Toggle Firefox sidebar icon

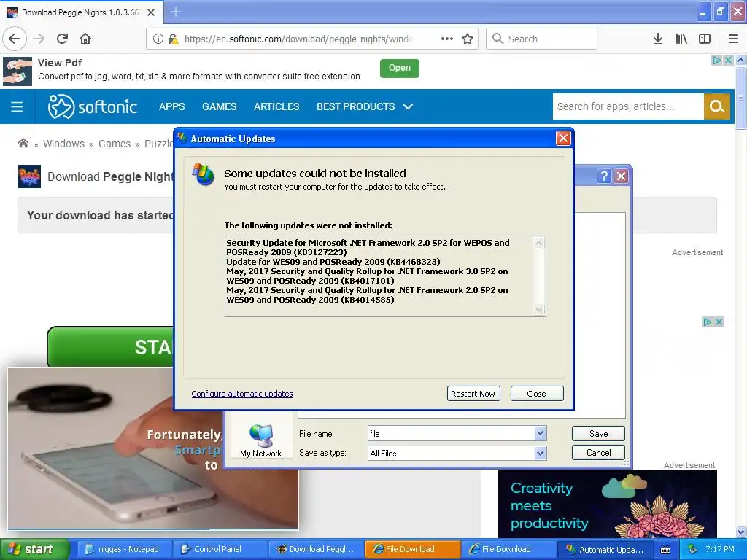click(705, 39)
